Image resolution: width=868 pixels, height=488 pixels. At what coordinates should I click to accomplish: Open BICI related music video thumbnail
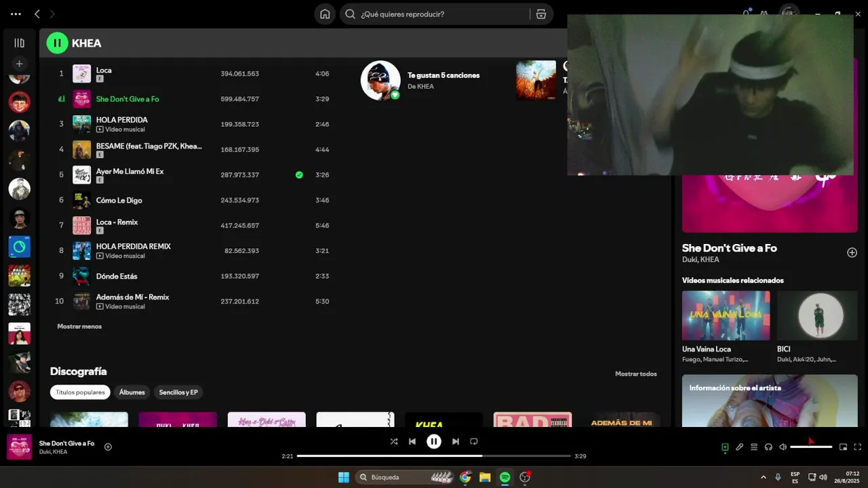point(817,315)
